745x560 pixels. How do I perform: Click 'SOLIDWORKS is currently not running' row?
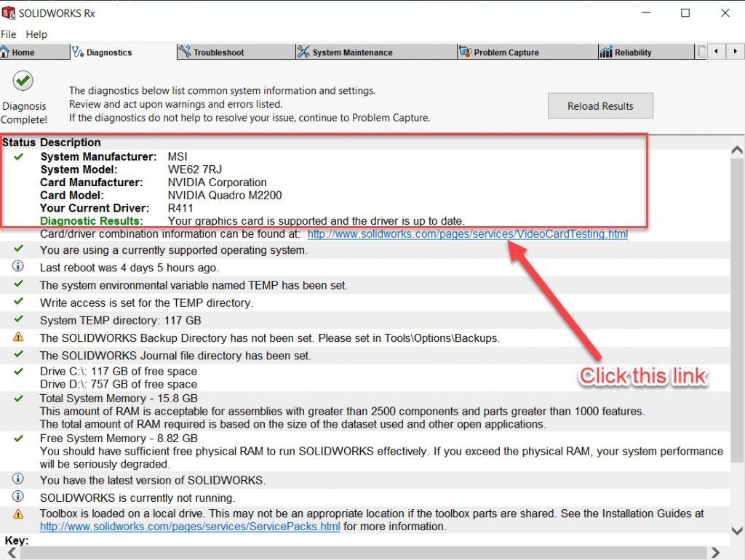(365, 497)
